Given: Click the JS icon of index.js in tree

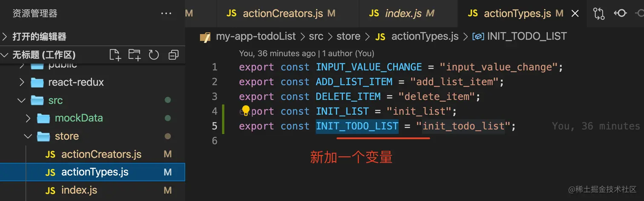Looking at the screenshot, I should tap(50, 190).
